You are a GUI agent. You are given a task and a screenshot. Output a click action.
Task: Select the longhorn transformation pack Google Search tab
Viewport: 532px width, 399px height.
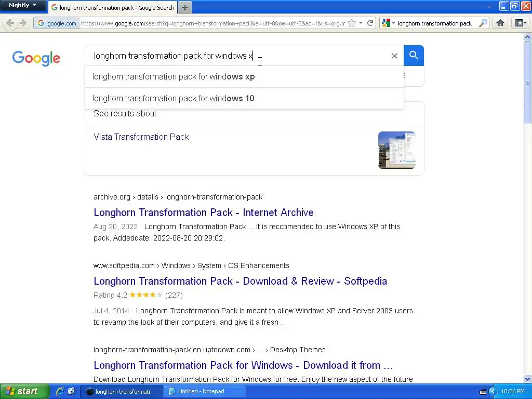pyautogui.click(x=113, y=7)
